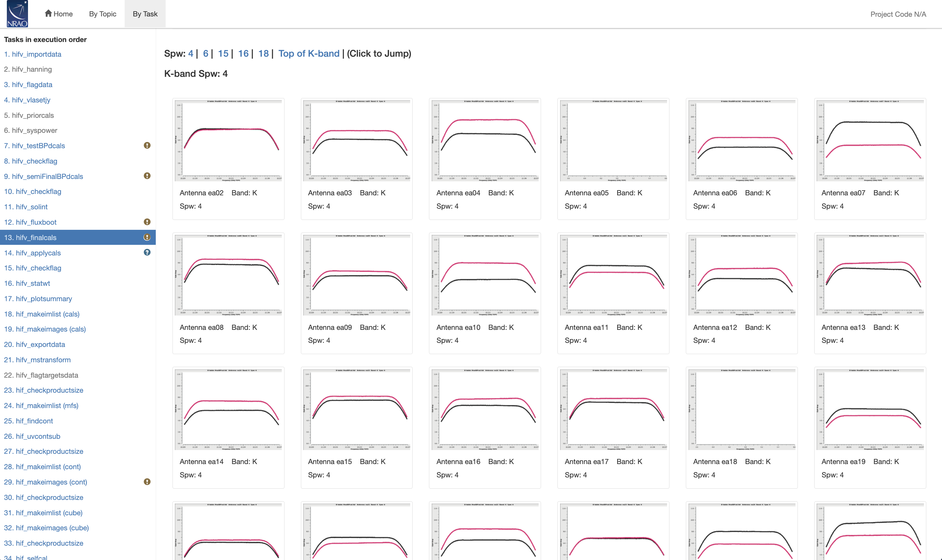
Task: Open task 1 hifv_importdata
Action: point(32,54)
